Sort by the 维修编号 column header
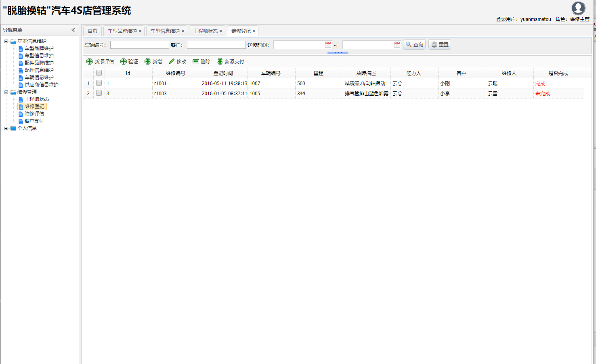The image size is (596, 364). coord(176,73)
